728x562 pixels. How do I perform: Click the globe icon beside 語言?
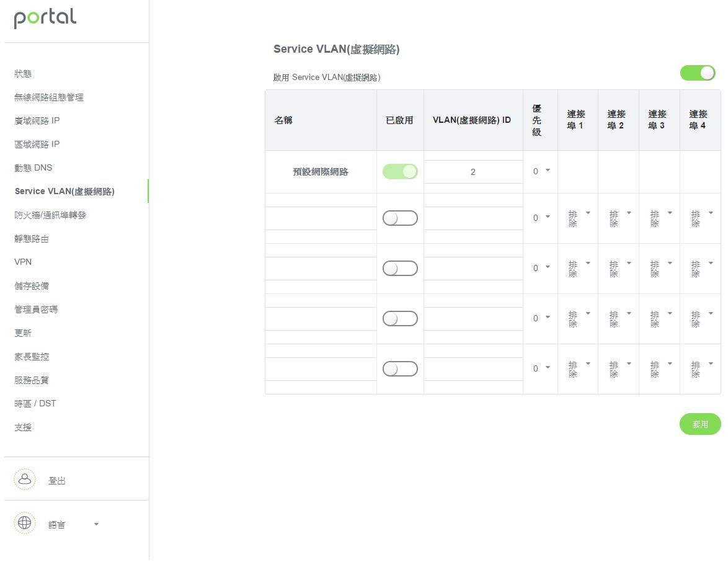click(25, 524)
